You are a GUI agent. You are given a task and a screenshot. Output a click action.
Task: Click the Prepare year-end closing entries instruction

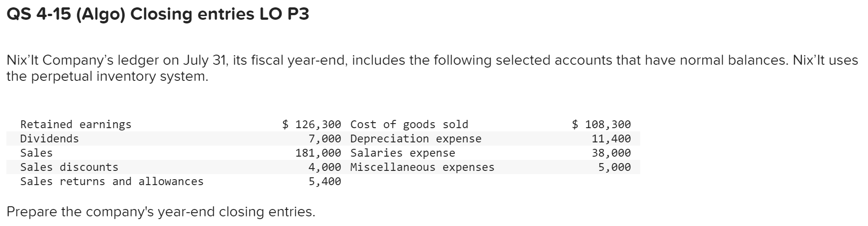point(161,212)
